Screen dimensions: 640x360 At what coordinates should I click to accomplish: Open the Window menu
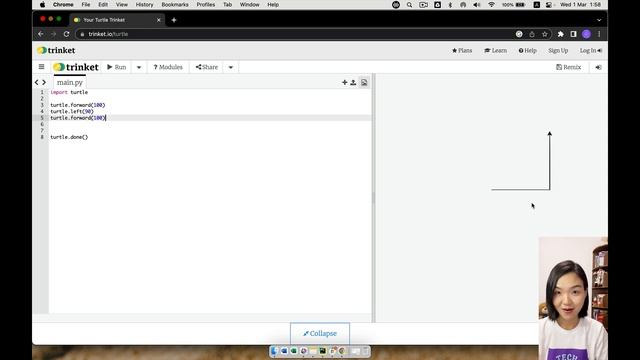pyautogui.click(x=249, y=5)
